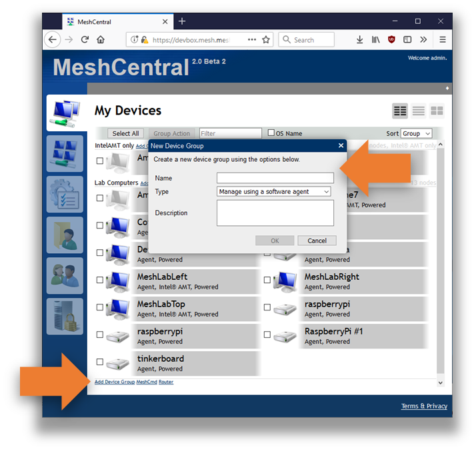Screen dimensions: 476x451
Task: Tick the MeshLabTop device checkbox
Action: pos(100,308)
